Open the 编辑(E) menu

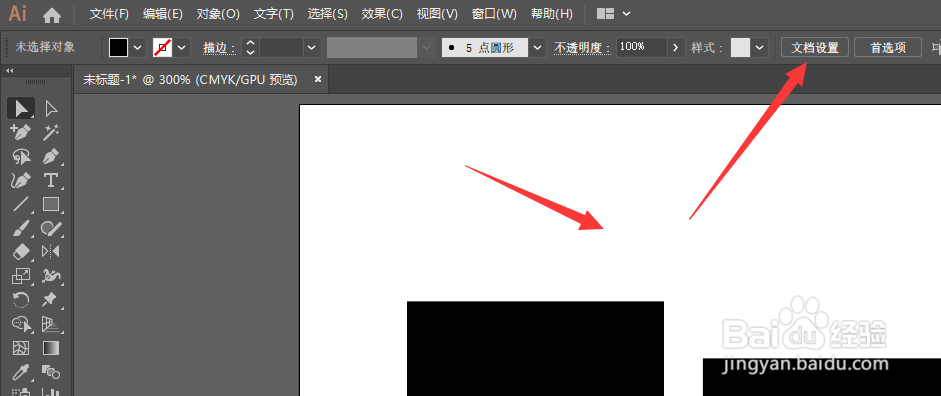point(163,14)
